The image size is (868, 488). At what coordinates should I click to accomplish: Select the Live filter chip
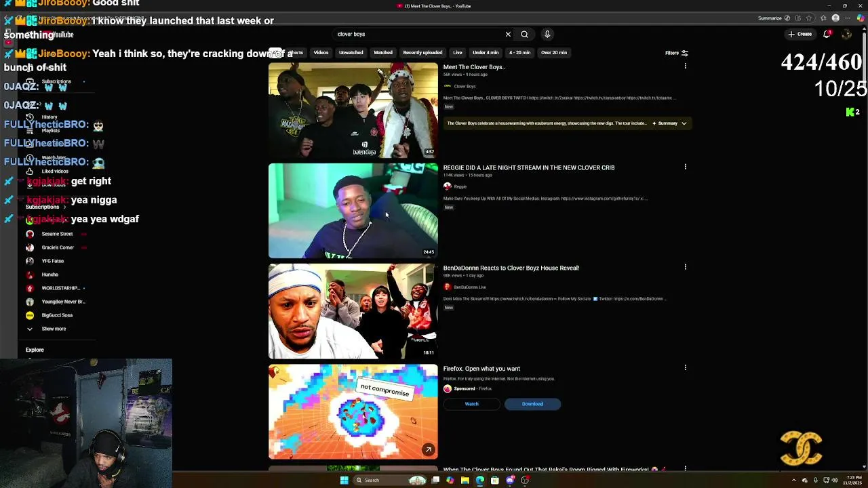(x=458, y=53)
